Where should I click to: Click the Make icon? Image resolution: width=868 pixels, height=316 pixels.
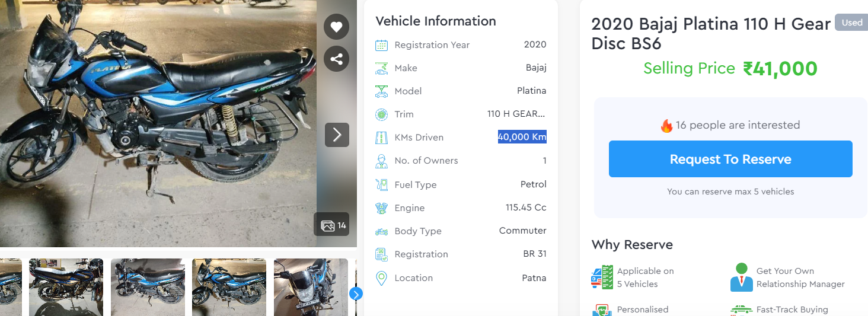(x=381, y=68)
